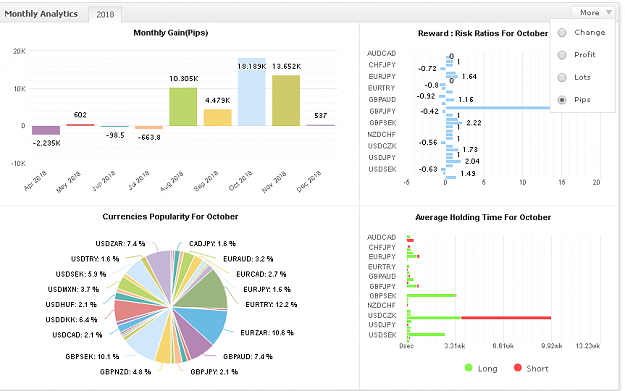Click the 2.22 ratio value near GBPSEK
Image resolution: width=625 pixels, height=391 pixels.
[x=473, y=123]
